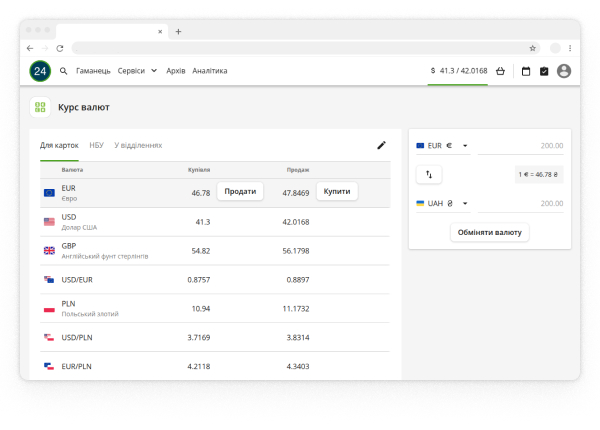Bookmark the page with star icon
The width and height of the screenshot is (600, 430).
pos(533,48)
